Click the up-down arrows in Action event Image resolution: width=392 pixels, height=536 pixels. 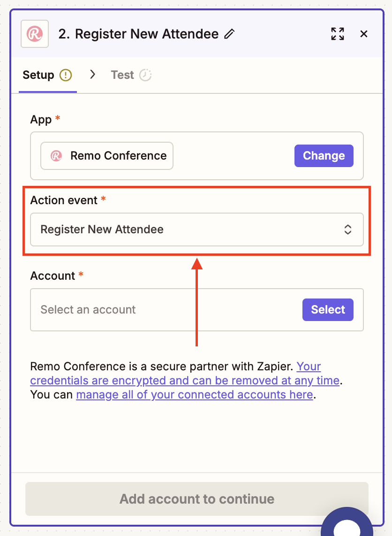tap(348, 230)
